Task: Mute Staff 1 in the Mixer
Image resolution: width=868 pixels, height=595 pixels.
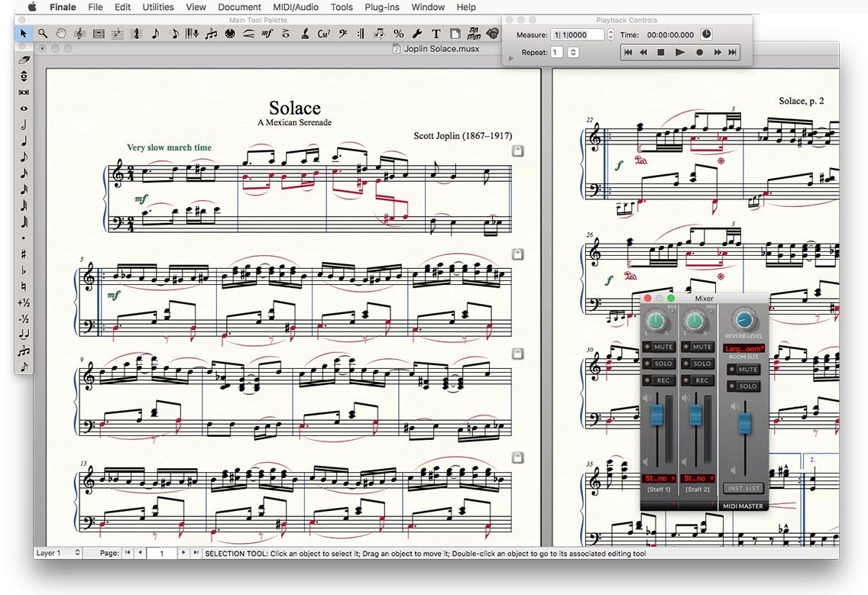Action: (658, 347)
